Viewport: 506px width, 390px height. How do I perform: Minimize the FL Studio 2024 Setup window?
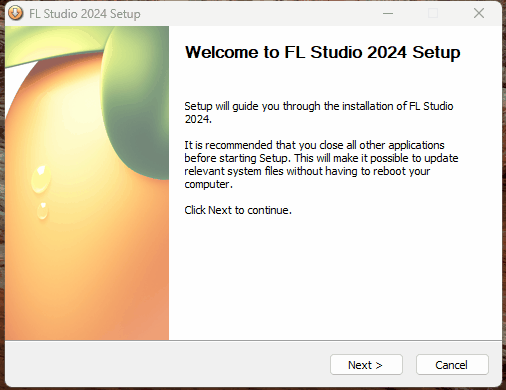388,13
